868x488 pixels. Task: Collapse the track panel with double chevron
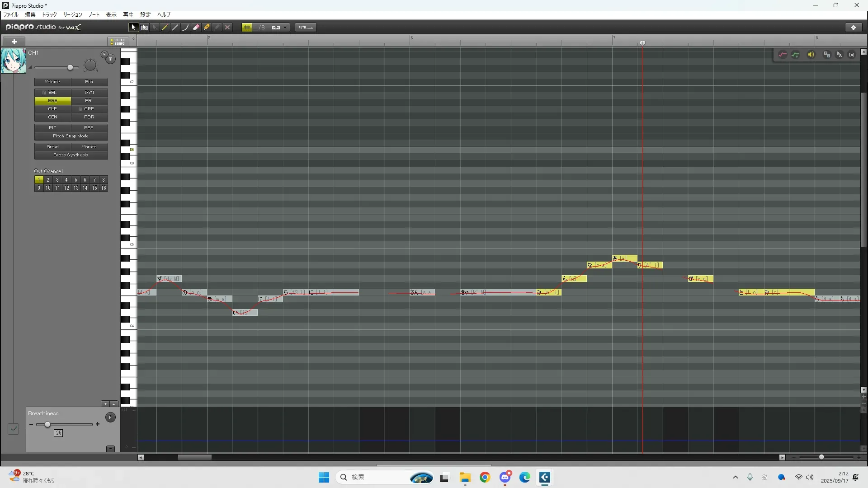pyautogui.click(x=134, y=39)
